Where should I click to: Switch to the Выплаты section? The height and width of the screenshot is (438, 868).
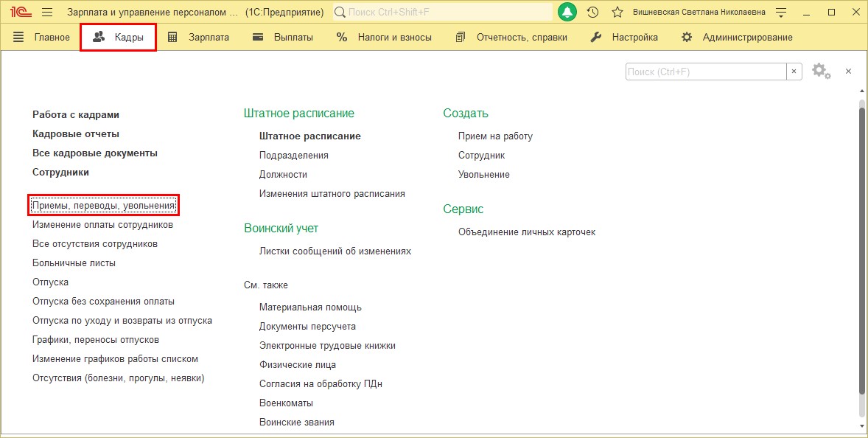pos(293,37)
